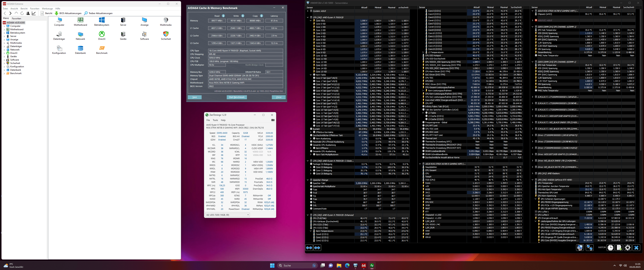The height and width of the screenshot is (270, 644).
Task: Click ZenTimings screenshot camera icon
Action: (273, 120)
